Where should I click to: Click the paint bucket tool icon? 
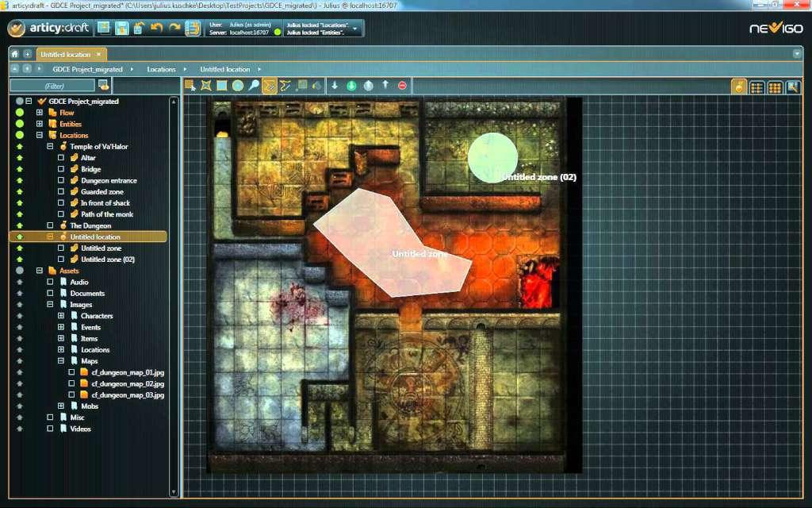(317, 86)
